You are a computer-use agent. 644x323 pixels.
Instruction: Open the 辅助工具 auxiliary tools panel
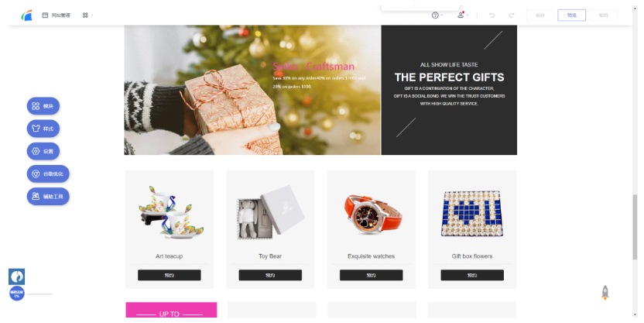click(48, 197)
